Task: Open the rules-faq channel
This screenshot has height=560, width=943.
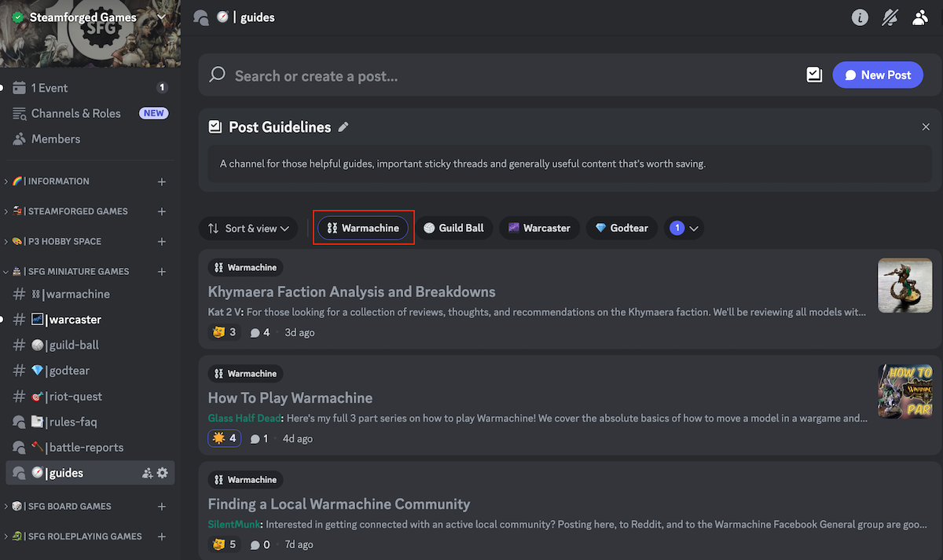Action: [72, 422]
